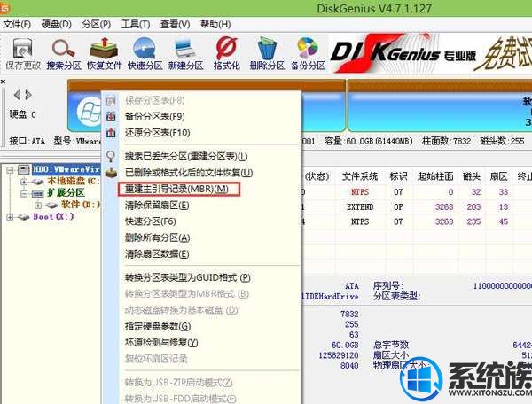532x404 pixels.
Task: Close the disk panel with the x
Action: 3,82
